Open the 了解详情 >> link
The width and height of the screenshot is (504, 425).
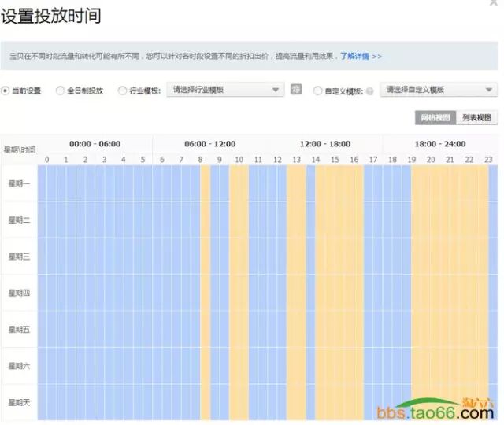[x=361, y=56]
